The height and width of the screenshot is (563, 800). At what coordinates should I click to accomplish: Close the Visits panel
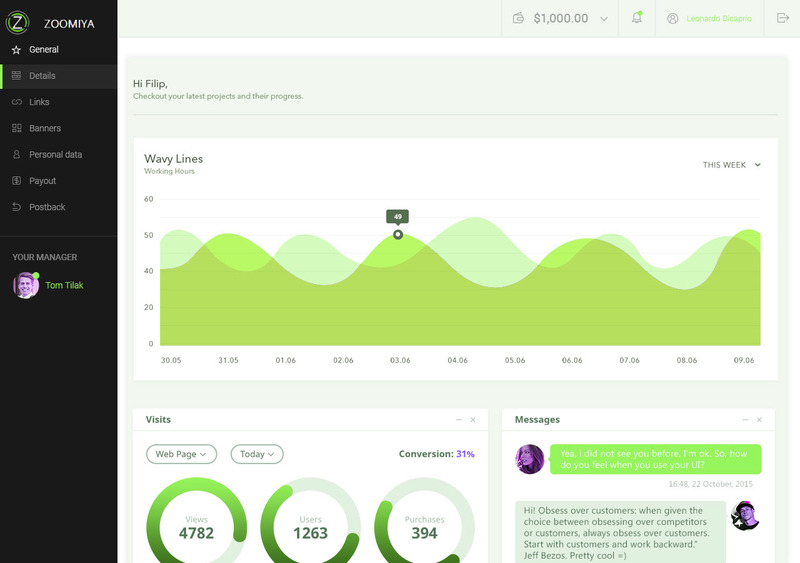point(473,420)
